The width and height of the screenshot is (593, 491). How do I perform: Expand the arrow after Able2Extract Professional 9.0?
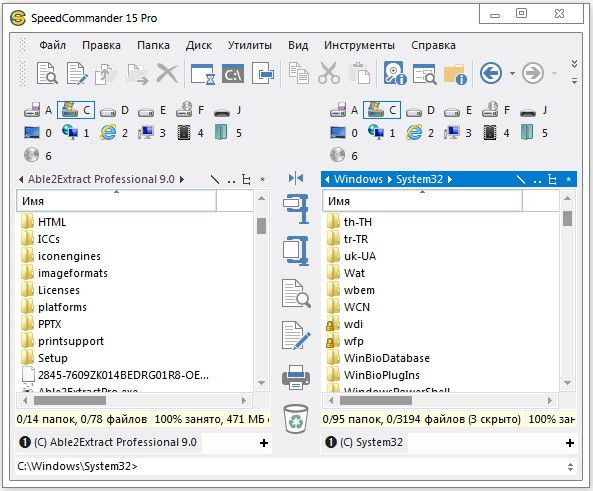click(x=182, y=179)
